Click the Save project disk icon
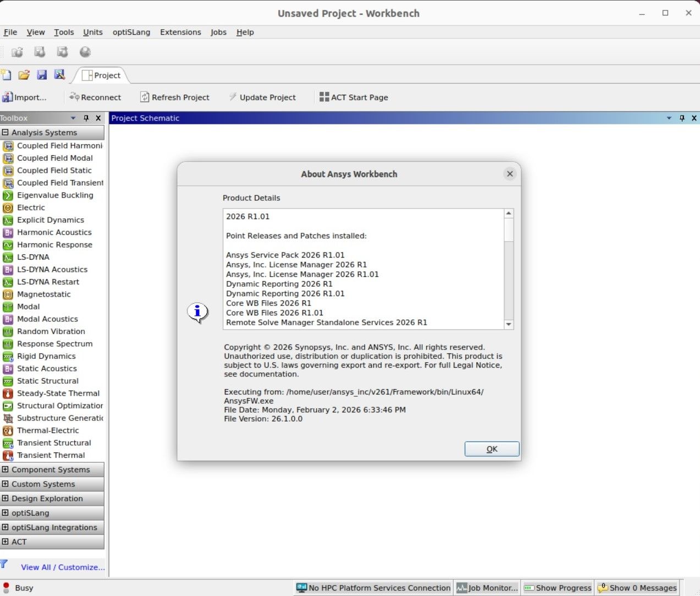 (x=42, y=75)
